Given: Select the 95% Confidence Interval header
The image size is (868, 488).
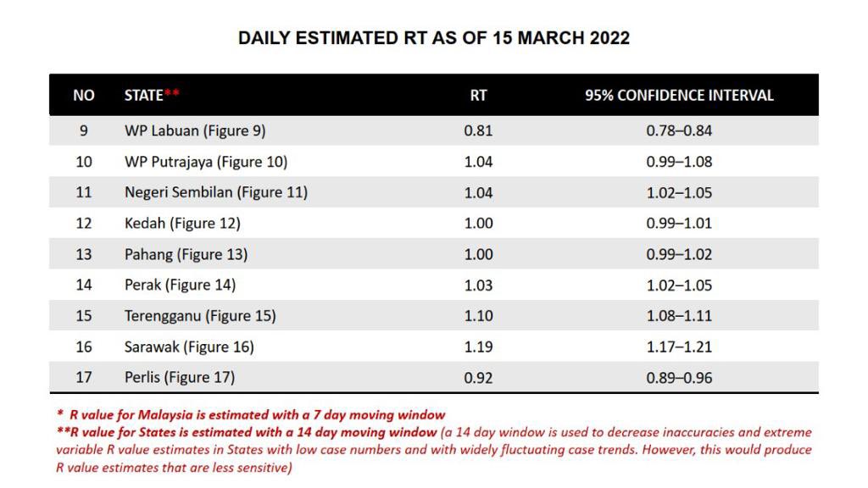Looking at the screenshot, I should point(679,95).
